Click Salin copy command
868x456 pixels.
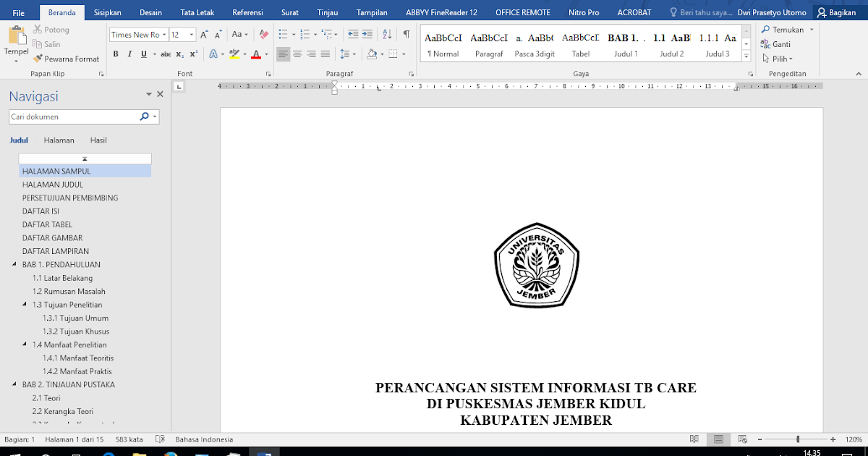pyautogui.click(x=47, y=44)
